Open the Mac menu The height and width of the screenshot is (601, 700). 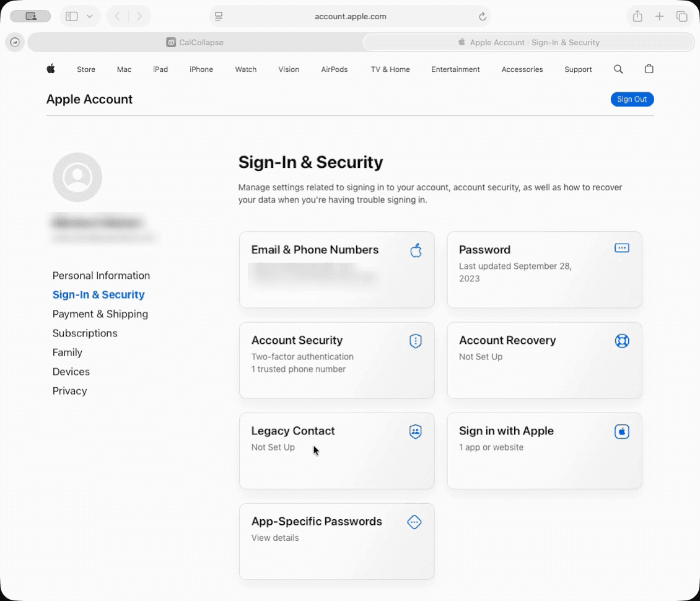pyautogui.click(x=124, y=69)
